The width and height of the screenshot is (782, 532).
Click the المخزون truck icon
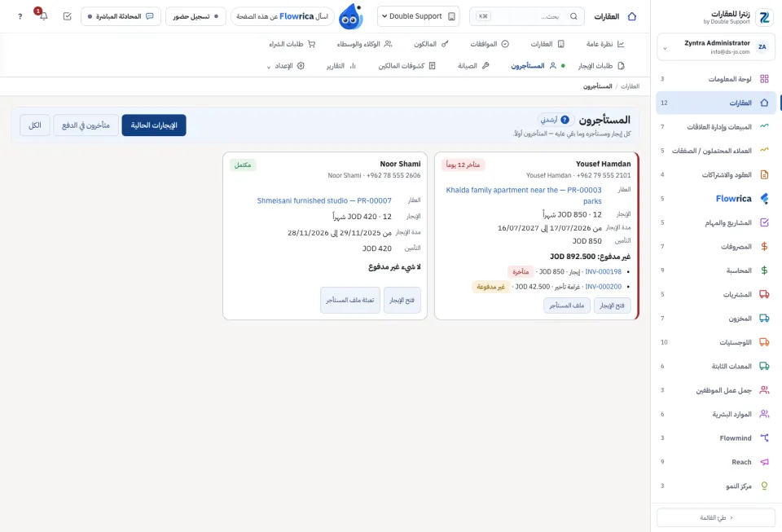click(x=764, y=318)
